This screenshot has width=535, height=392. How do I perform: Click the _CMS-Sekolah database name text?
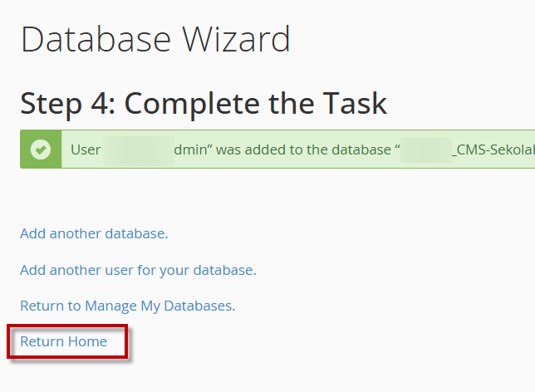(x=493, y=149)
